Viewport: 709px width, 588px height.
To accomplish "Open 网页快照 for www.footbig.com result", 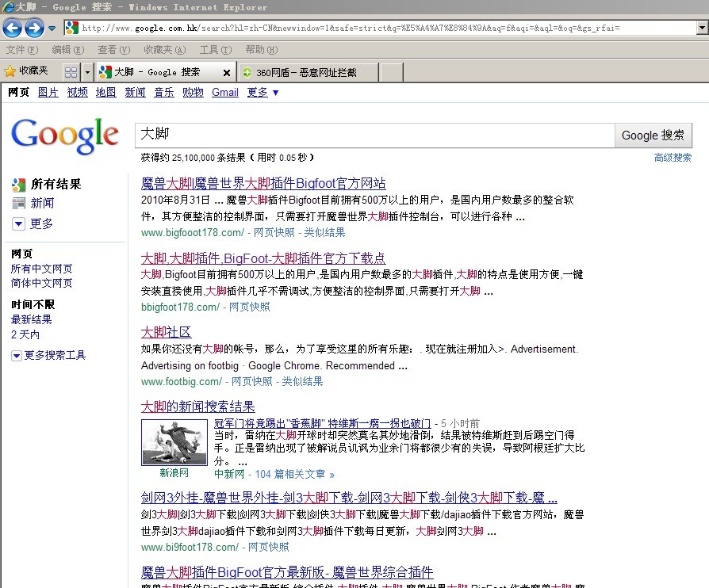I will click(252, 382).
